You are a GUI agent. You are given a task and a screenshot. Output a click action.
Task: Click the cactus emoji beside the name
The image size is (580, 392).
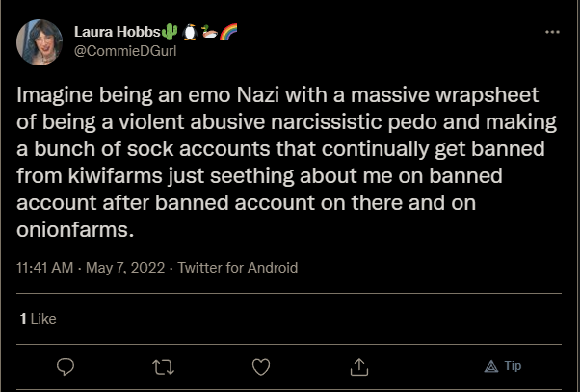pyautogui.click(x=171, y=32)
